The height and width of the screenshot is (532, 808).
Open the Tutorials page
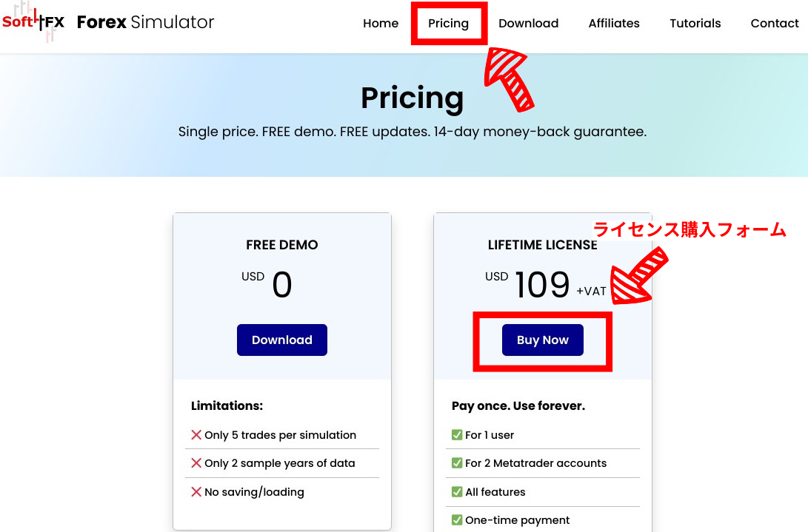(x=695, y=23)
